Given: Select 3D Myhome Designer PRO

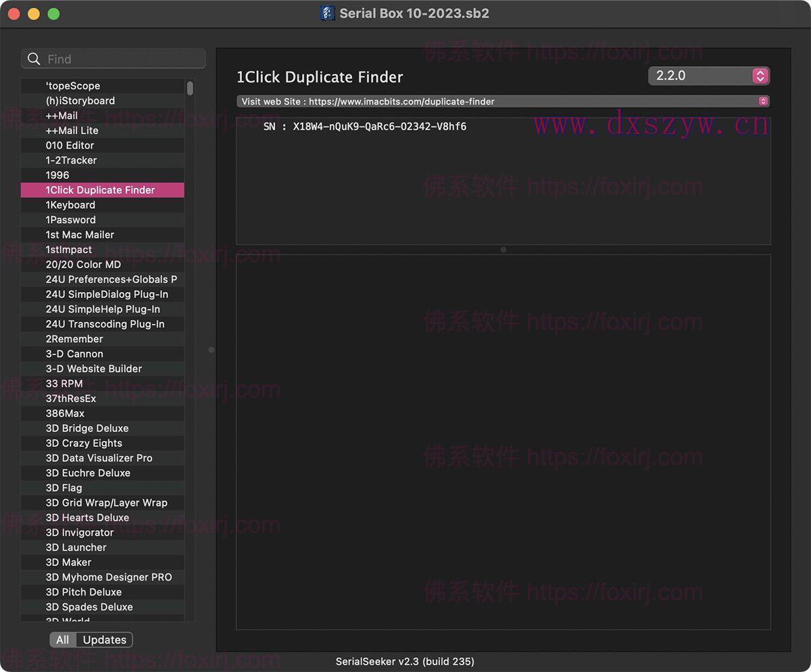Looking at the screenshot, I should (x=102, y=577).
